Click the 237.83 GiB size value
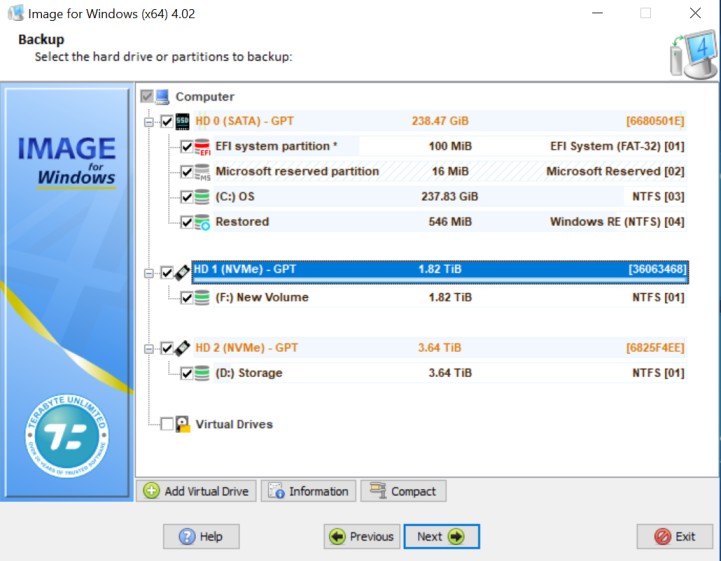 click(x=450, y=197)
